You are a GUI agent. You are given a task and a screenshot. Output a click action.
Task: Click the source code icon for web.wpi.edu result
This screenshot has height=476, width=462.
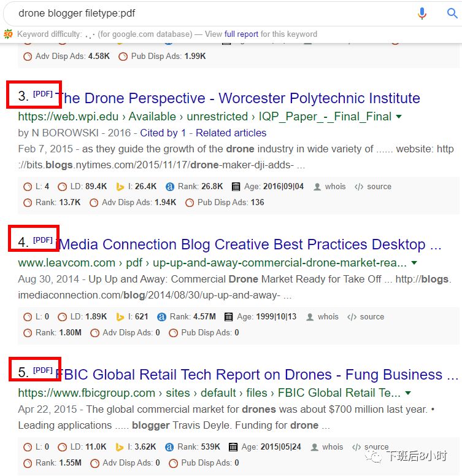point(360,187)
